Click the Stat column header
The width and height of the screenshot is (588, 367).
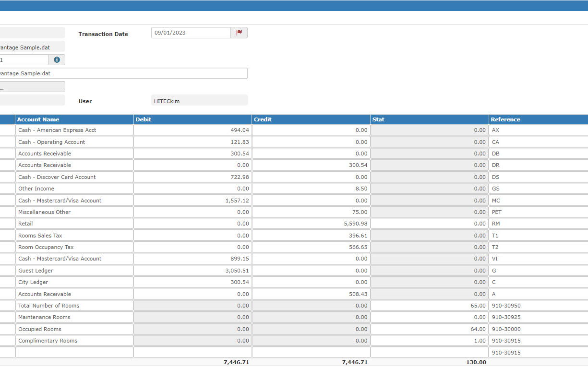tap(429, 119)
